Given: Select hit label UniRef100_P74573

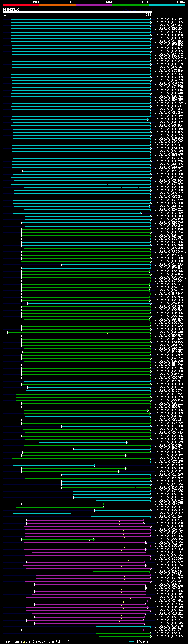Looking at the screenshot, I should (169, 630).
